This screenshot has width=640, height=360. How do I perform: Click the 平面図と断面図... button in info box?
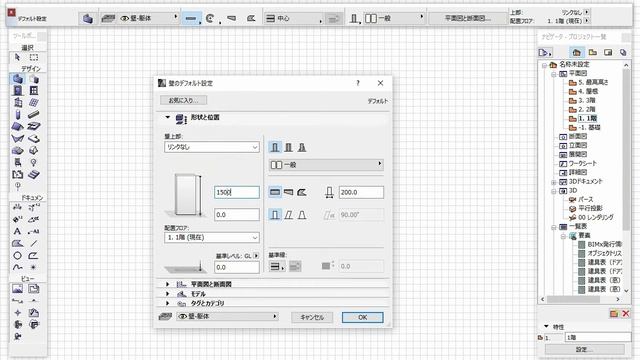[468, 18]
